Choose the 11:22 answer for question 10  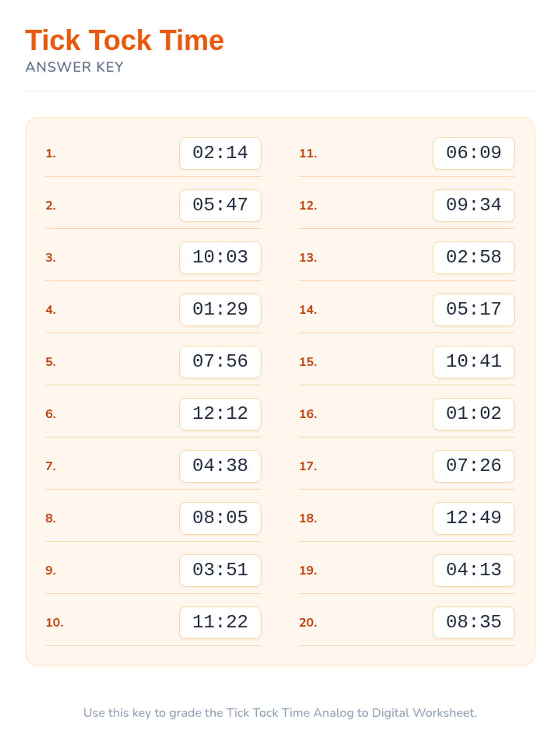220,622
